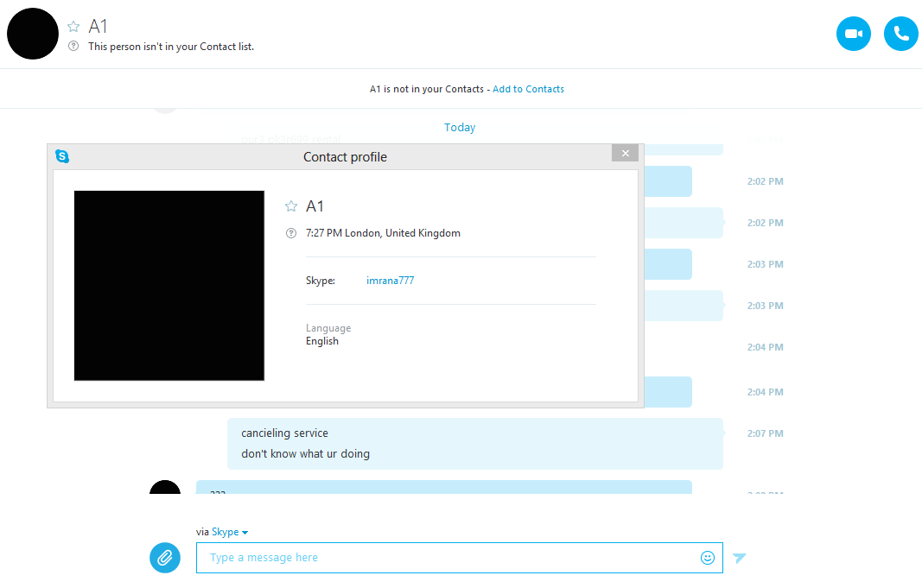This screenshot has height=588, width=922.
Task: Start a voice call with A1
Action: [x=901, y=34]
